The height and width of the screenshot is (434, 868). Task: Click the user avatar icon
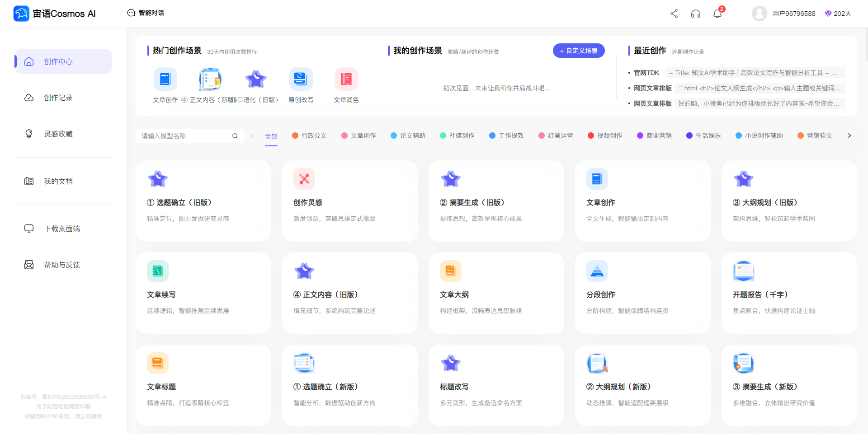pos(759,14)
